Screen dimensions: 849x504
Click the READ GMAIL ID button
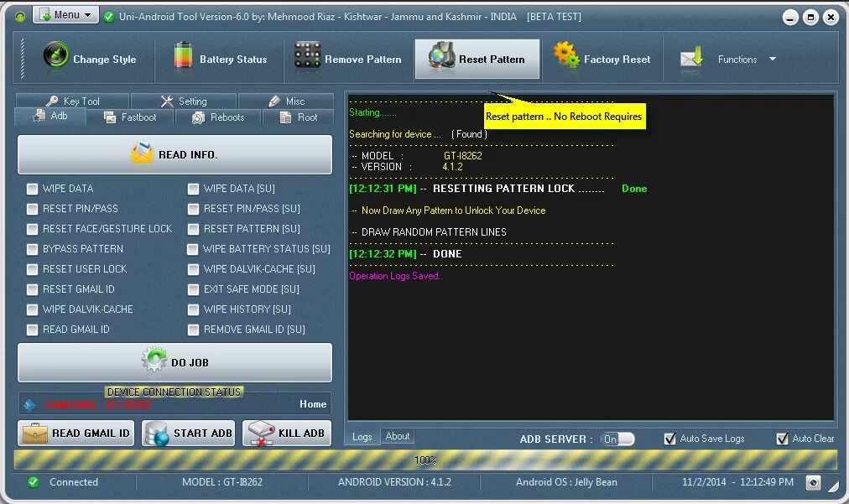(76, 433)
